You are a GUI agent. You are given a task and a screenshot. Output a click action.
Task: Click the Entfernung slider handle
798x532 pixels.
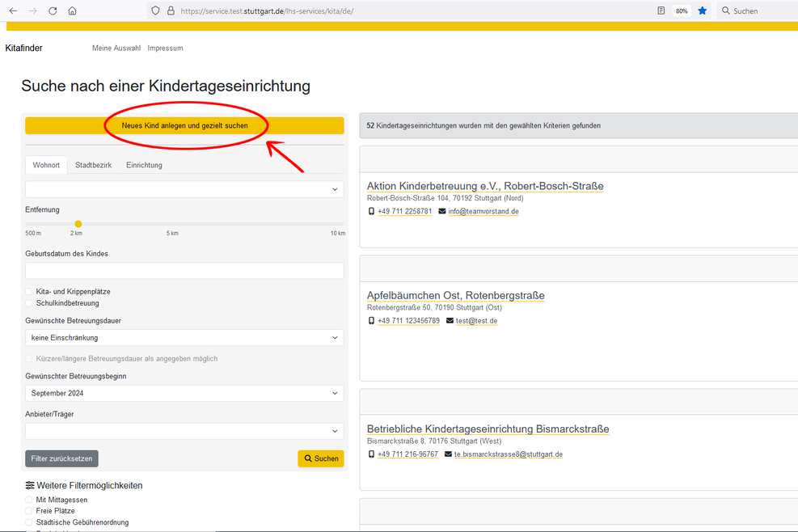point(78,224)
